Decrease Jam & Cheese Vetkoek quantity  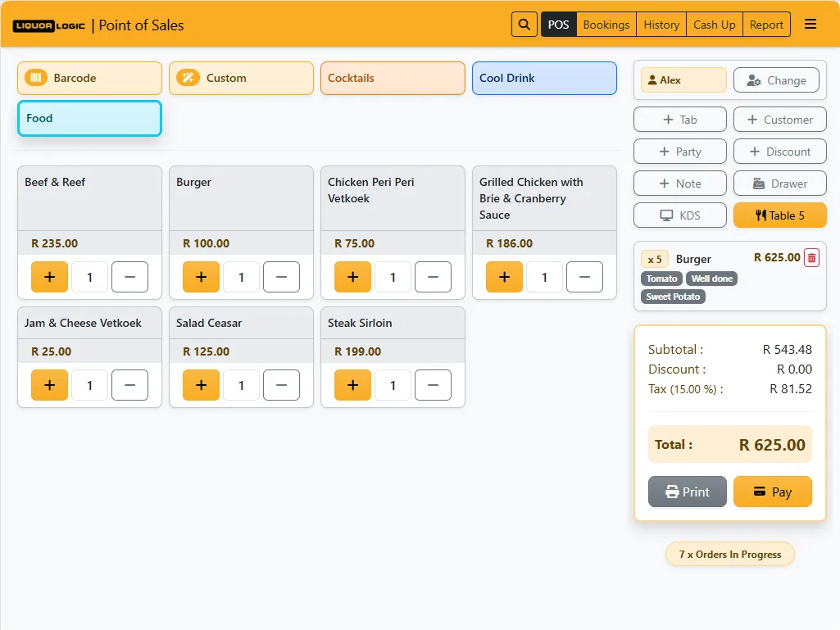click(x=129, y=385)
